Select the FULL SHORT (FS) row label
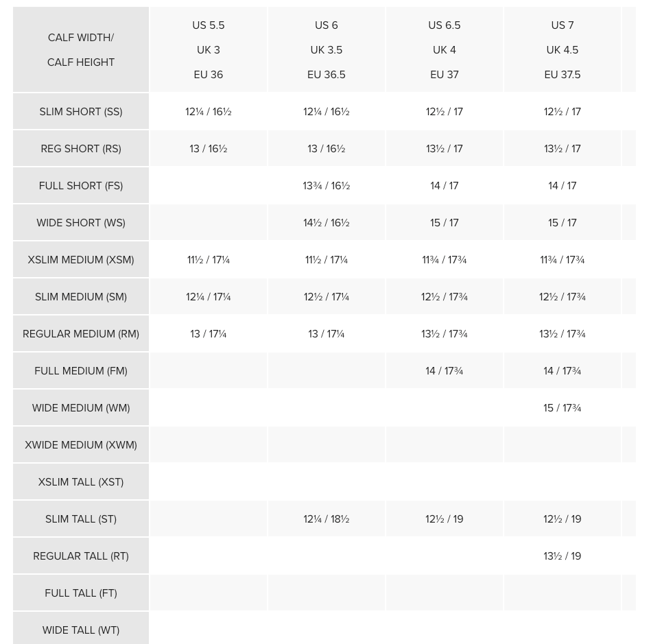Viewport: 662px width, 644px height. pyautogui.click(x=81, y=186)
